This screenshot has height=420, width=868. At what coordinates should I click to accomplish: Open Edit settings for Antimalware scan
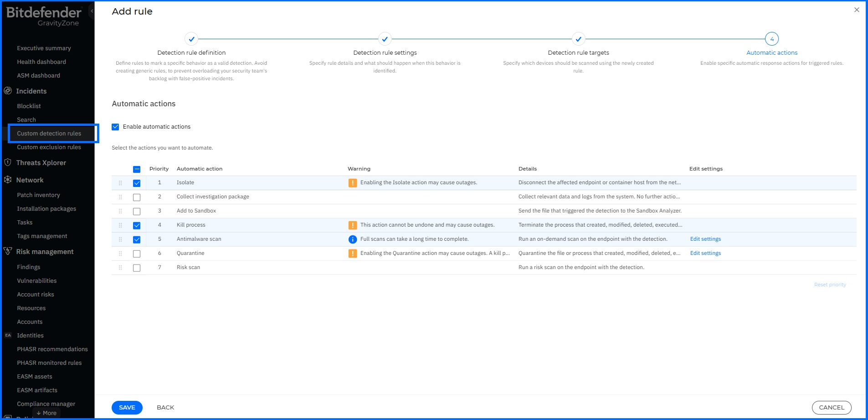pyautogui.click(x=705, y=239)
